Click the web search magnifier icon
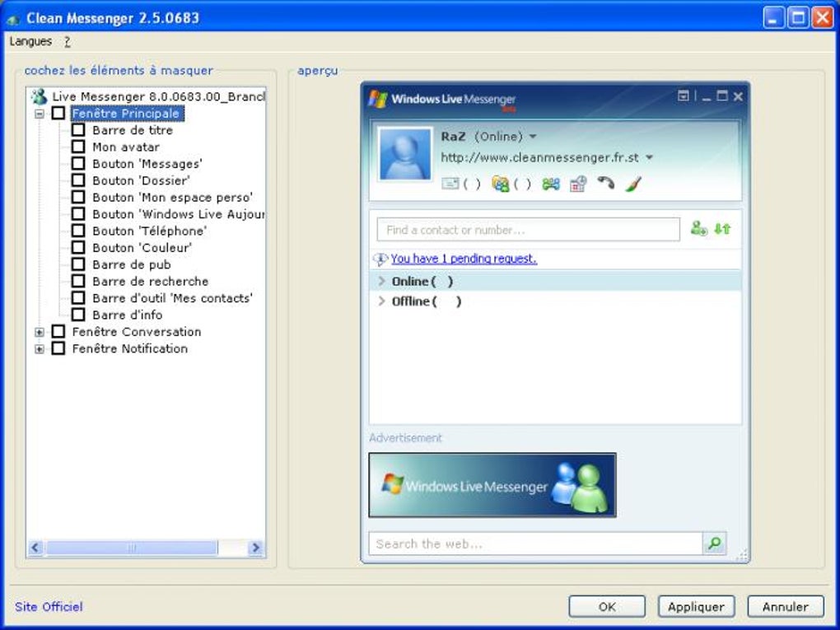Image resolution: width=840 pixels, height=630 pixels. point(714,544)
